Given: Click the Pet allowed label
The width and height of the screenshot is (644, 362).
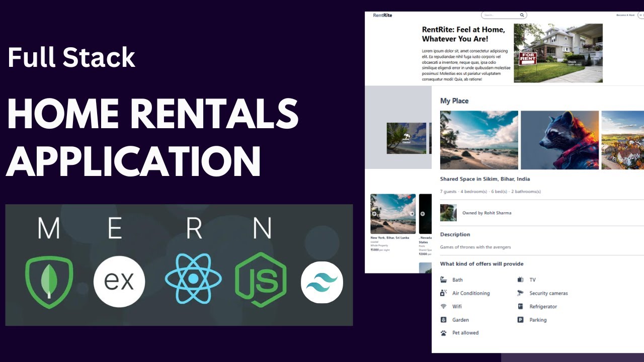Looking at the screenshot, I should click(x=465, y=333).
